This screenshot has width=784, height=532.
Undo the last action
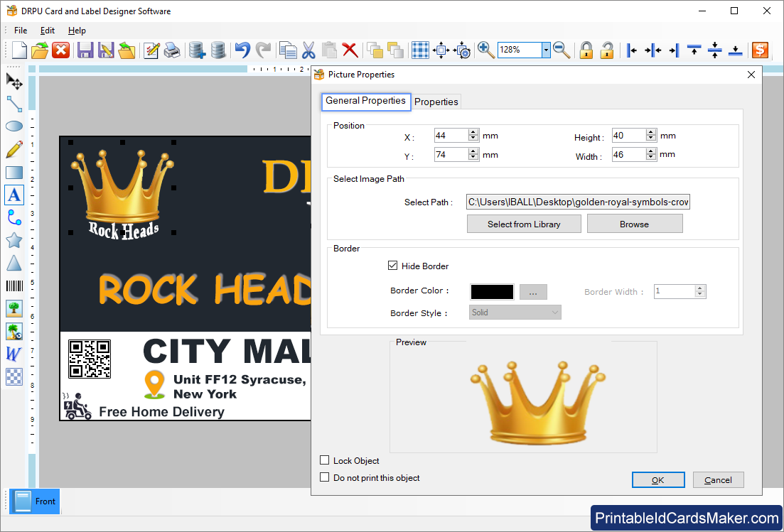point(242,50)
